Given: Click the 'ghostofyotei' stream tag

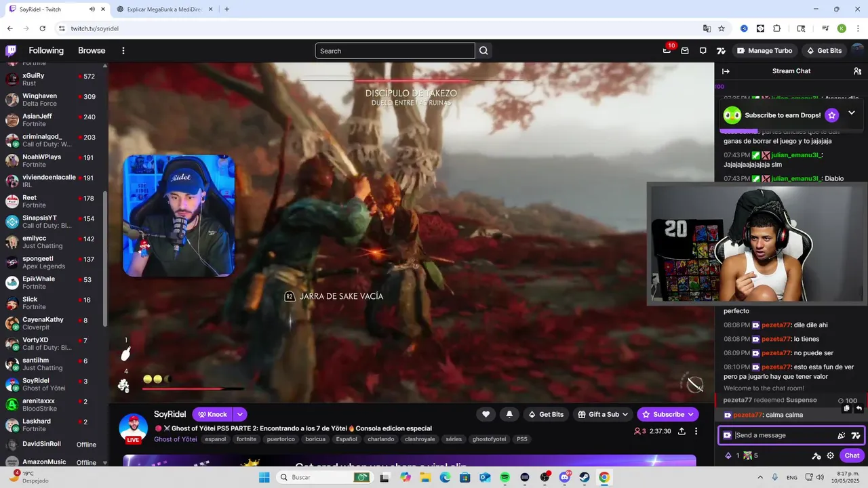Looking at the screenshot, I should (490, 439).
